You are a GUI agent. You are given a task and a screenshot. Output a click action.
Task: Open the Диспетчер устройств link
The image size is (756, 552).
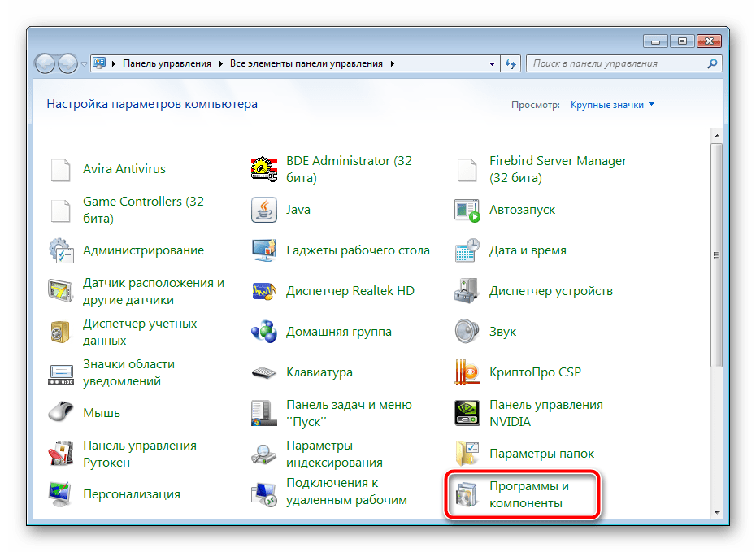click(550, 291)
